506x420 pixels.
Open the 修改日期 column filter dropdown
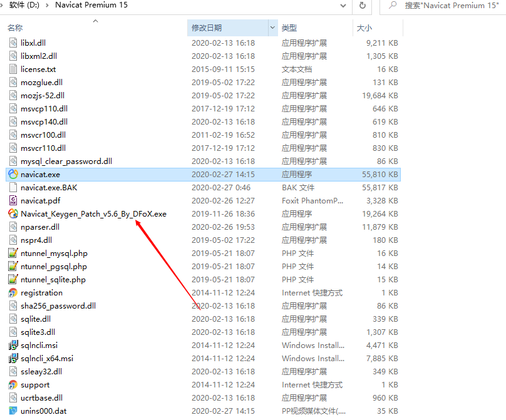coord(272,28)
